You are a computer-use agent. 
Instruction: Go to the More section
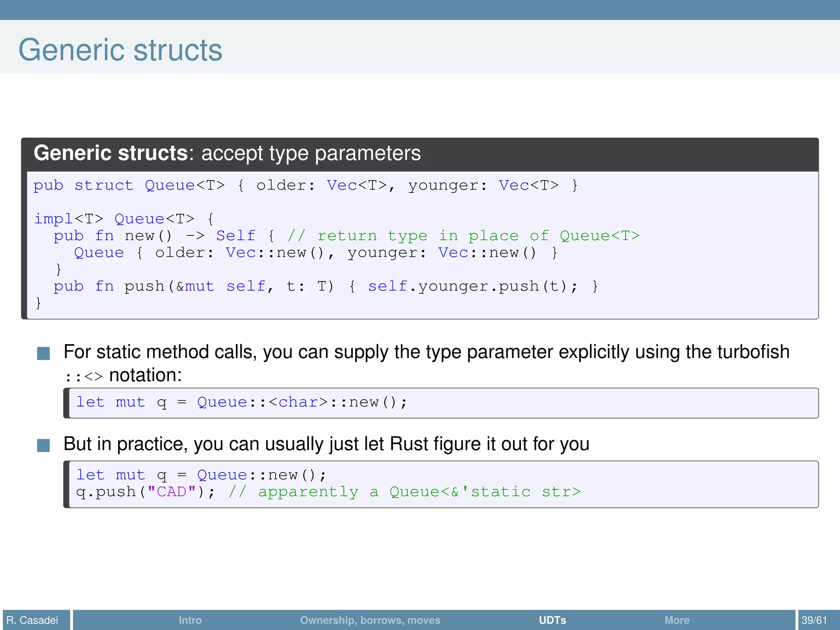pyautogui.click(x=677, y=620)
